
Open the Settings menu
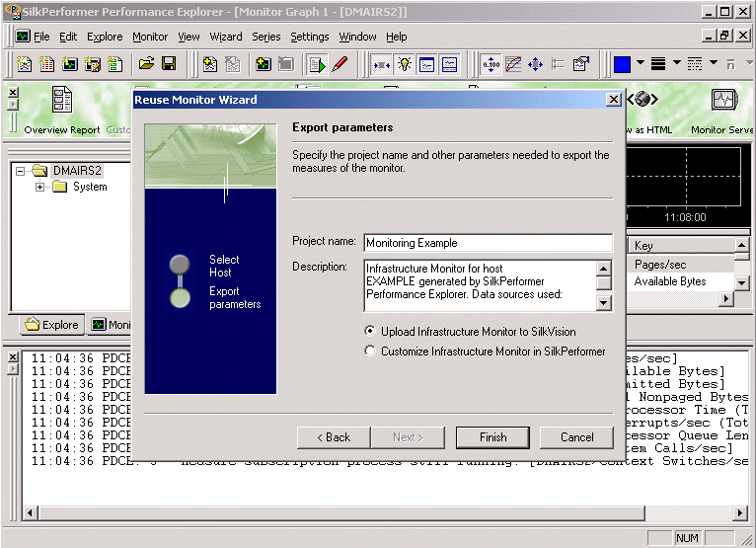(310, 37)
